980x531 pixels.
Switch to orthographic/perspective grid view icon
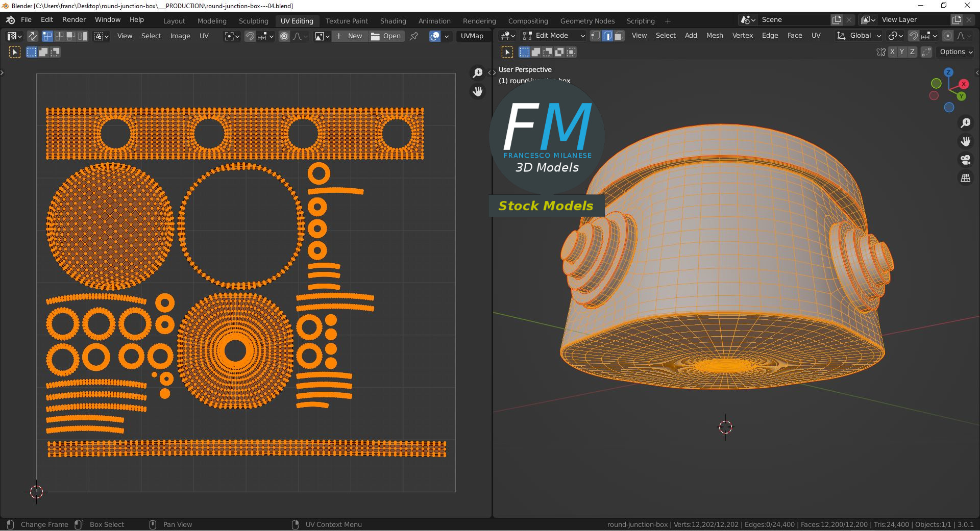pos(965,178)
